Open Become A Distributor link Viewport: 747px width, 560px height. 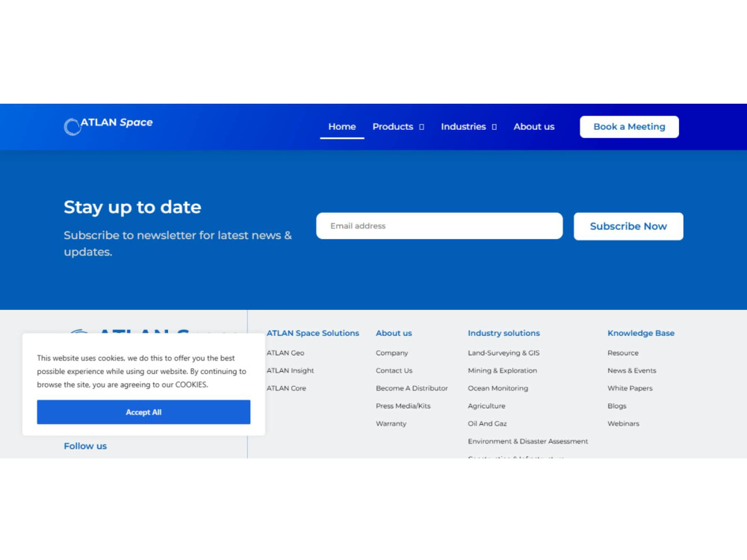[x=412, y=388]
